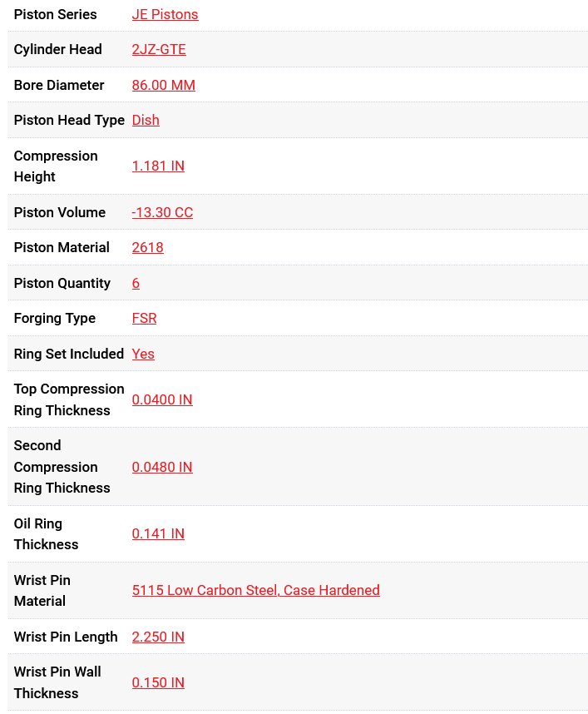Select the 86.00 MM bore diameter link
This screenshot has width=588, height=714.
163,85
